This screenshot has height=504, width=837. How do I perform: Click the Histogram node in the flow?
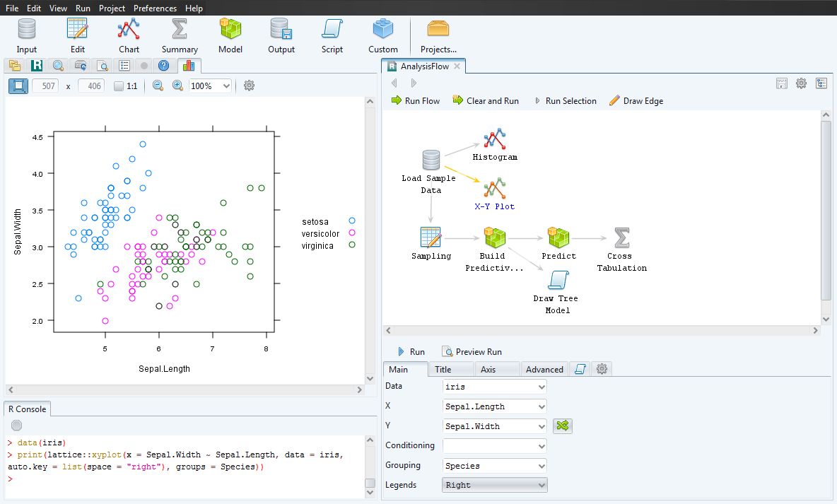point(494,139)
